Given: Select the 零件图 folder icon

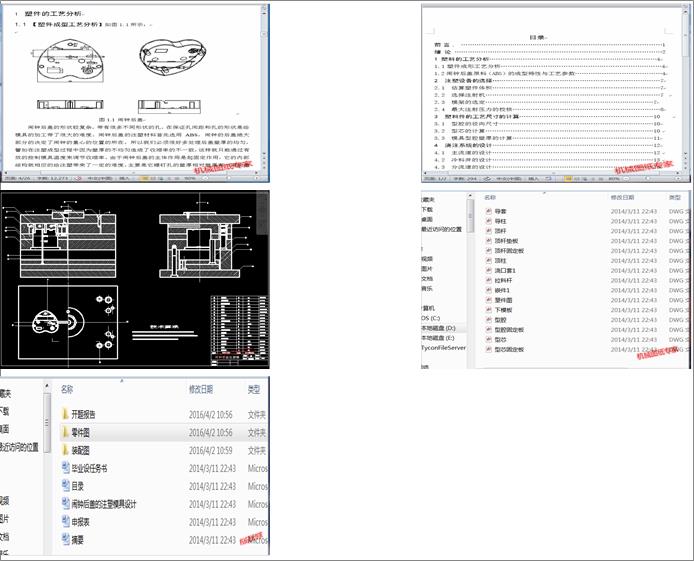Looking at the screenshot, I should (x=65, y=432).
